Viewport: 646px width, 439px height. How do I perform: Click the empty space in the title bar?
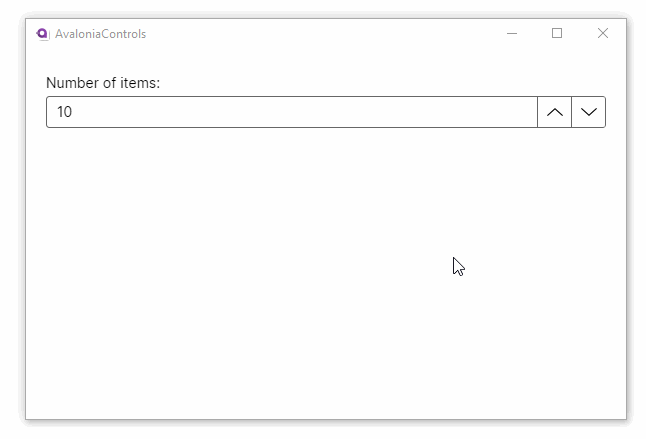pos(320,33)
